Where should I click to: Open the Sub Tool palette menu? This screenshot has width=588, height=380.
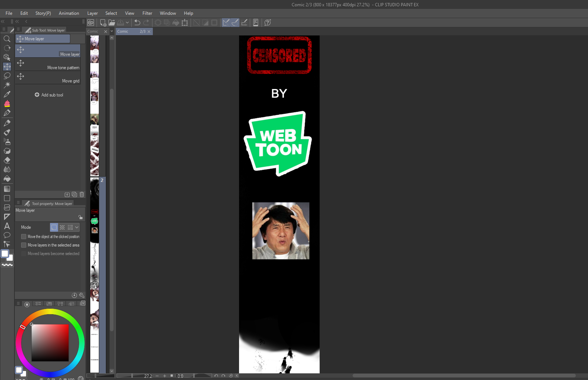[18, 30]
